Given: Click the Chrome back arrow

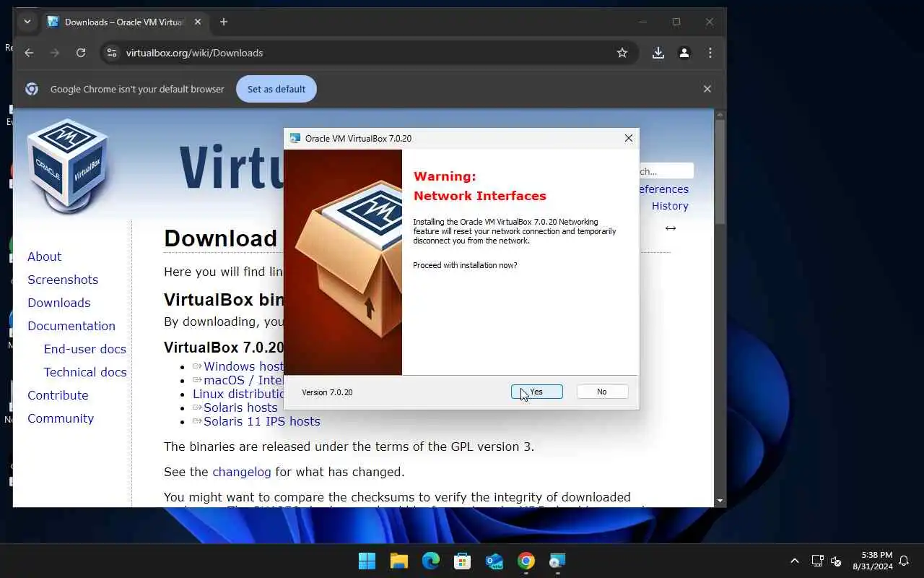Looking at the screenshot, I should point(29,53).
